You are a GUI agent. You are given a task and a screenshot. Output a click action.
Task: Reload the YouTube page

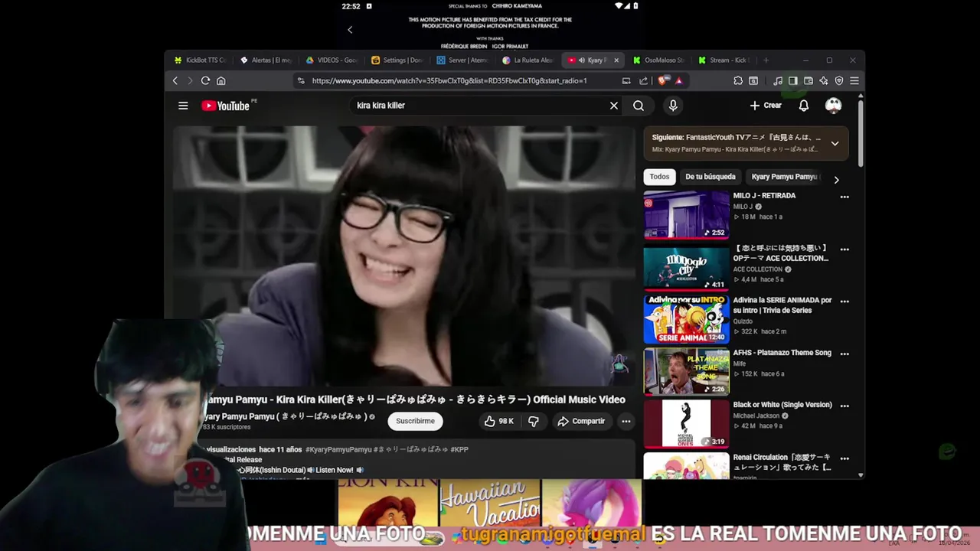coord(205,80)
